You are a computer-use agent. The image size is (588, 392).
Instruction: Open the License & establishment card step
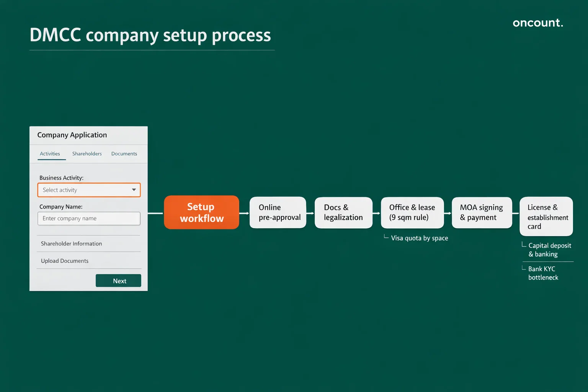pyautogui.click(x=546, y=217)
